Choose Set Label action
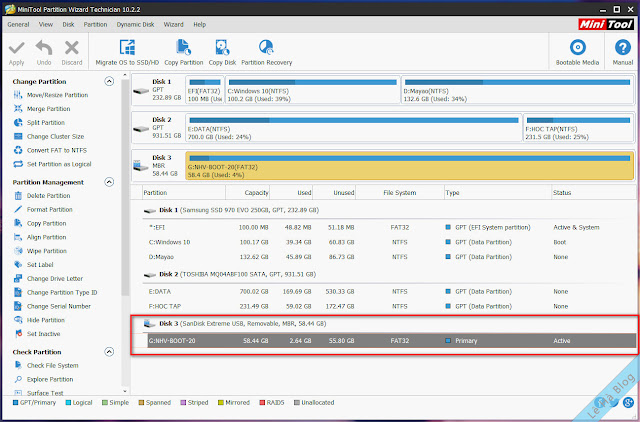 33,265
